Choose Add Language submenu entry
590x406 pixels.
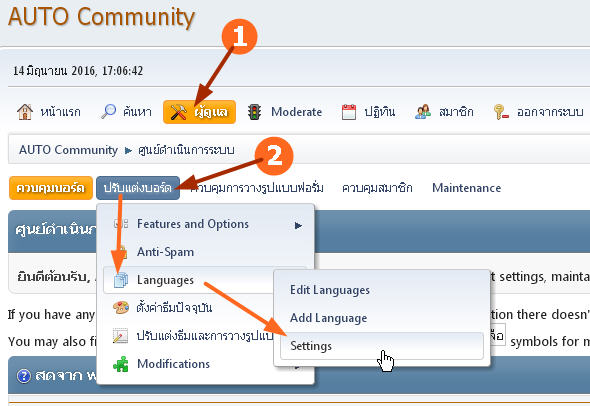tap(382, 318)
